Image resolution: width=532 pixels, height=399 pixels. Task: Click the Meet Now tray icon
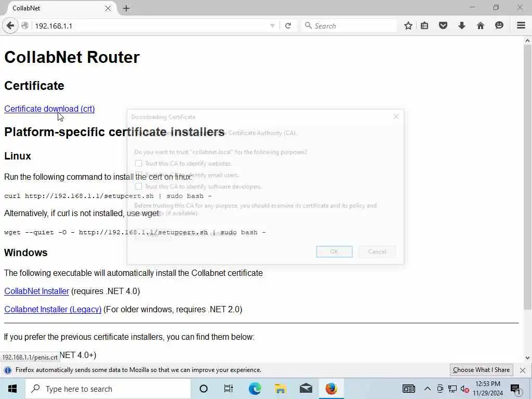[x=440, y=389]
